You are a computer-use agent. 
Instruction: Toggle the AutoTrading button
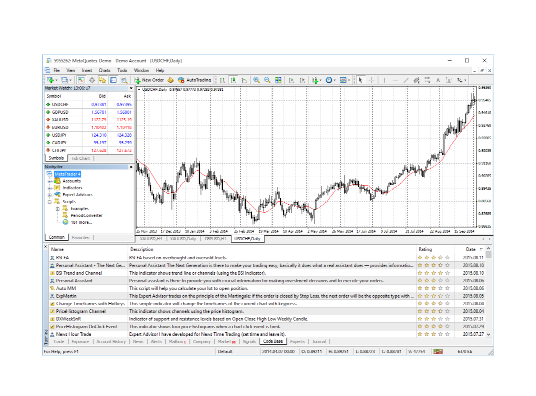point(194,80)
